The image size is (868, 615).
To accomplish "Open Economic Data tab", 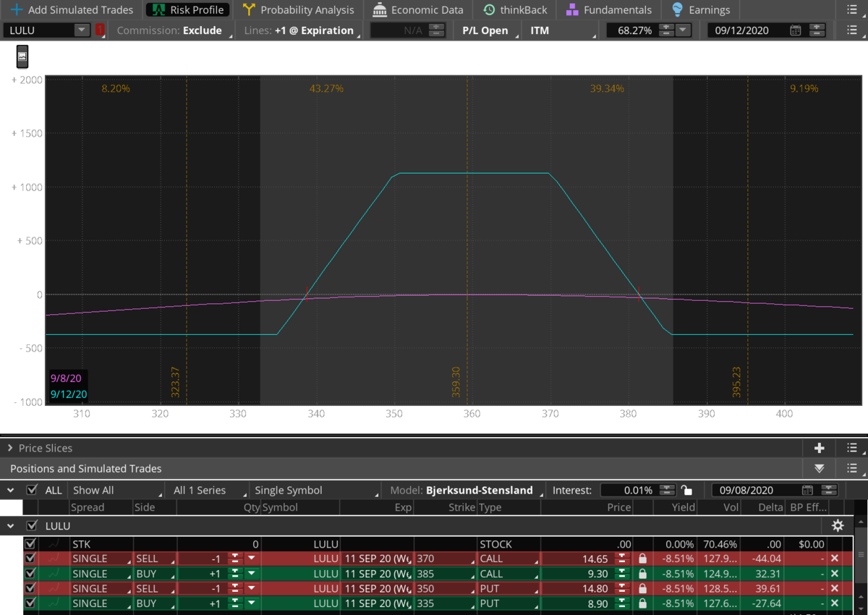I will 418,10.
